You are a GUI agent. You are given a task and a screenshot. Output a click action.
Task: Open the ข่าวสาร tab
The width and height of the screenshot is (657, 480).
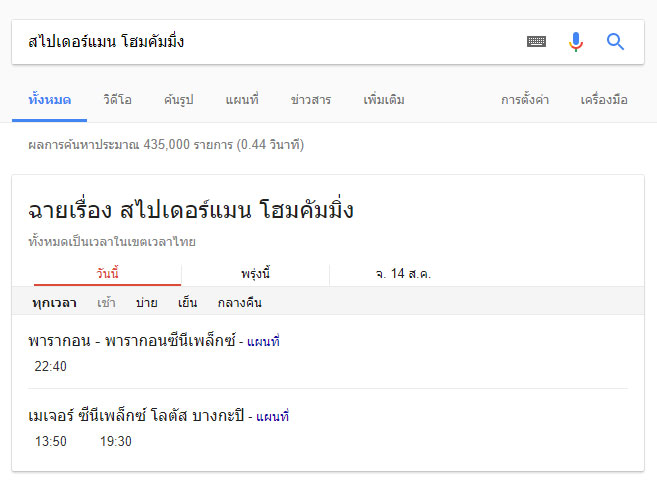tap(310, 100)
